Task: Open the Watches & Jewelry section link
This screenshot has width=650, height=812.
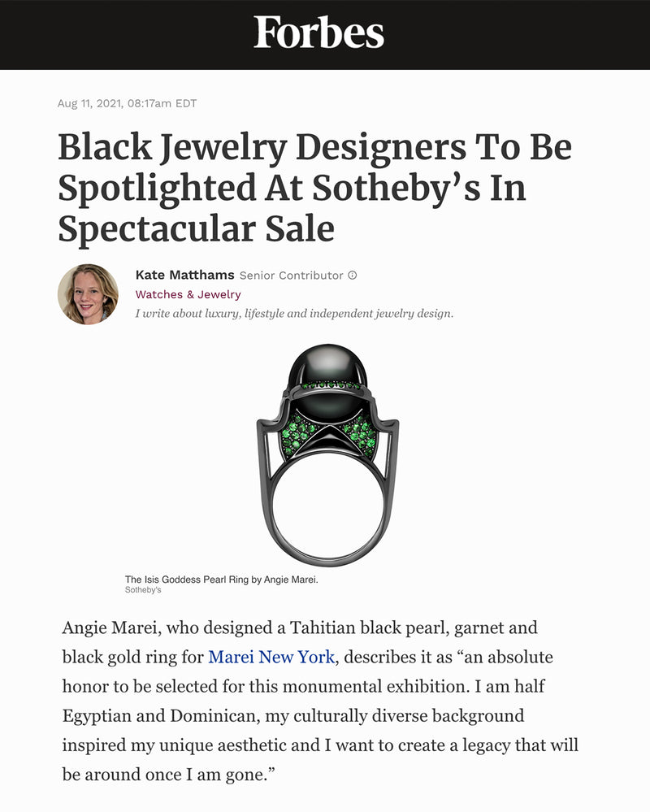Action: pos(188,294)
